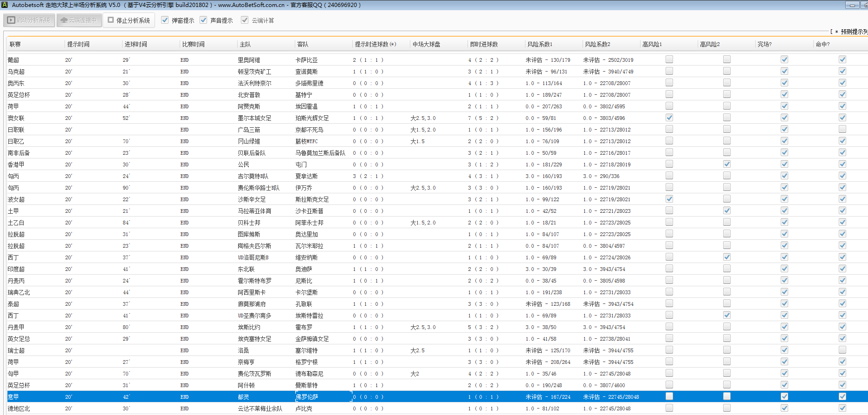The height and width of the screenshot is (415, 868).
Task: Toggle the 云端计算 checkbox
Action: click(x=245, y=20)
